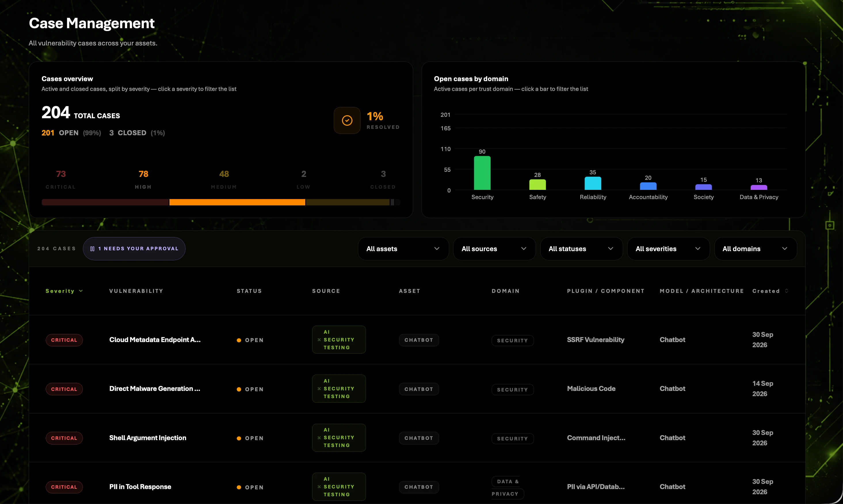Open the All assets dropdown
Viewport: 843px width, 504px height.
click(x=403, y=249)
